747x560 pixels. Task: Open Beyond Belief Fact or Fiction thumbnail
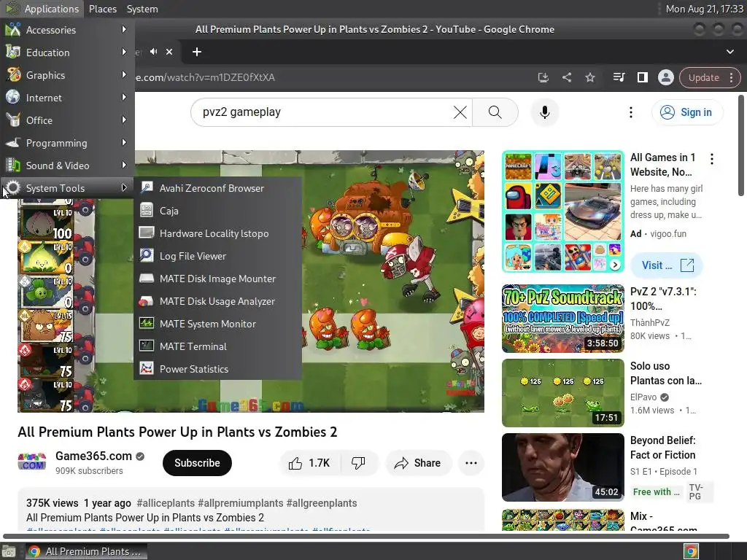point(562,467)
